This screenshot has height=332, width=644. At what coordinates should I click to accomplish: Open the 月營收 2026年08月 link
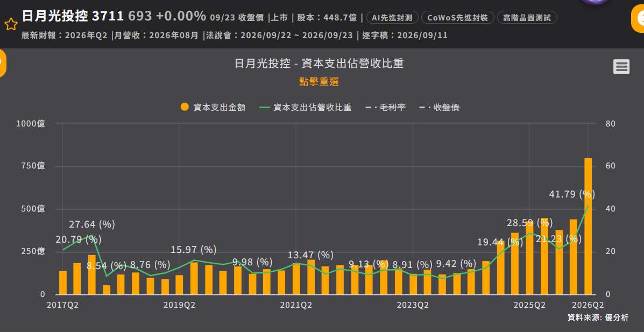tap(157, 36)
